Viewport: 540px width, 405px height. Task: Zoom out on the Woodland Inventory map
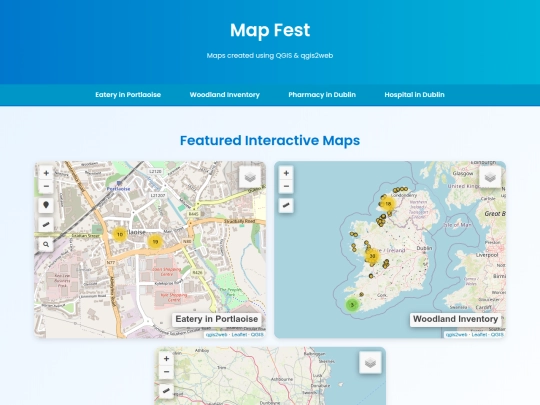click(x=286, y=187)
